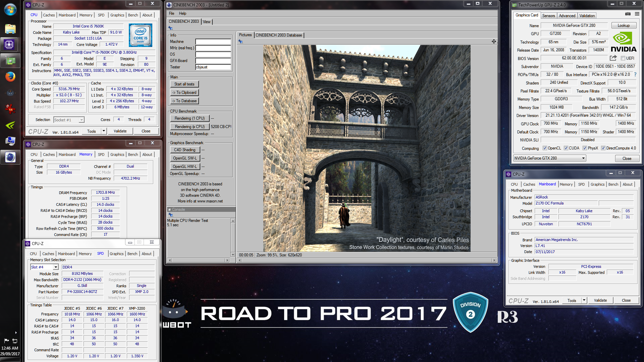Click the monitor with checkmark taskbar icon
This screenshot has width=644, height=362.
10,141
